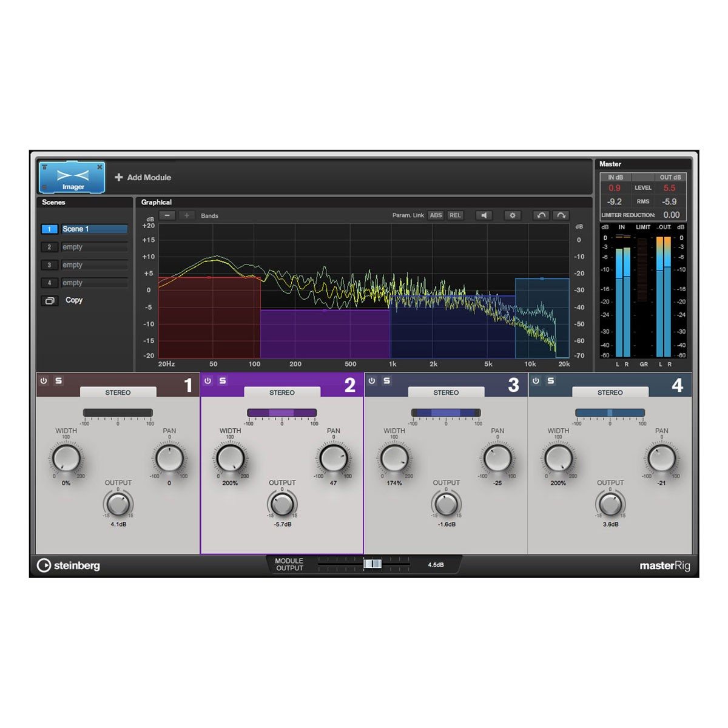728x728 pixels.
Task: Open band 2 STEREO tab
Action: [282, 393]
